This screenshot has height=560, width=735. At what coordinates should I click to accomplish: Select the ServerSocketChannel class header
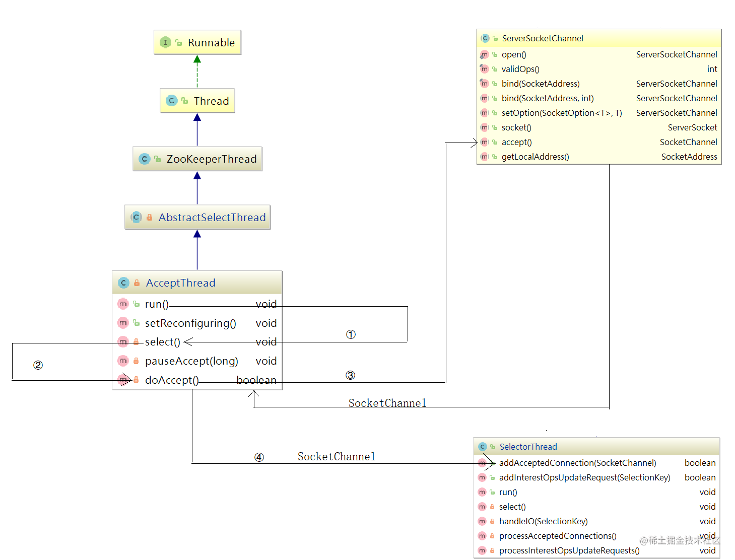(599, 38)
